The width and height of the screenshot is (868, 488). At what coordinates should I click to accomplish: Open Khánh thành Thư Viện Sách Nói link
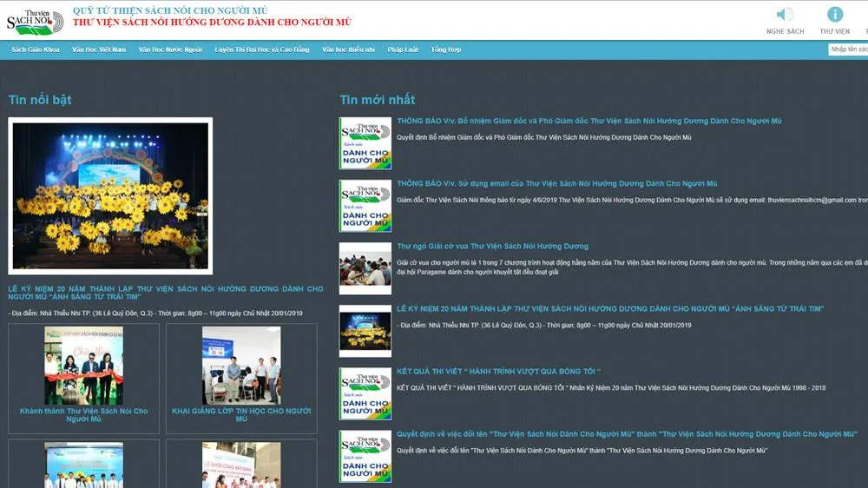[x=83, y=415]
